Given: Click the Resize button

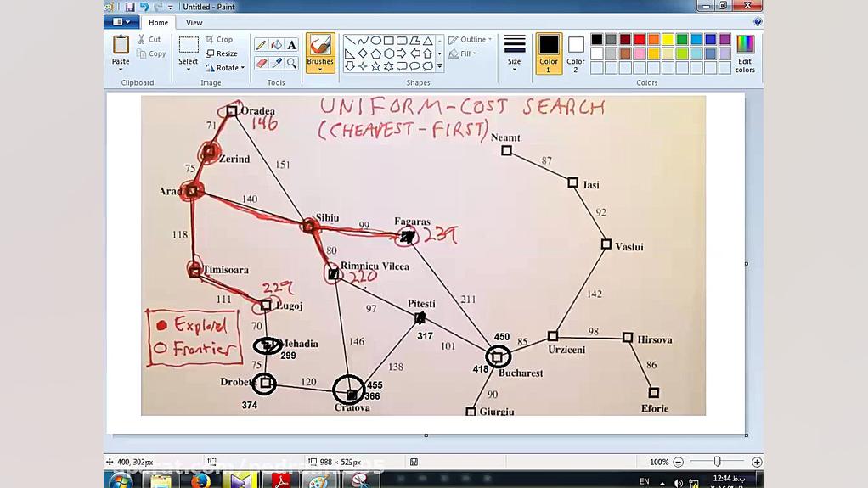Looking at the screenshot, I should click(222, 53).
